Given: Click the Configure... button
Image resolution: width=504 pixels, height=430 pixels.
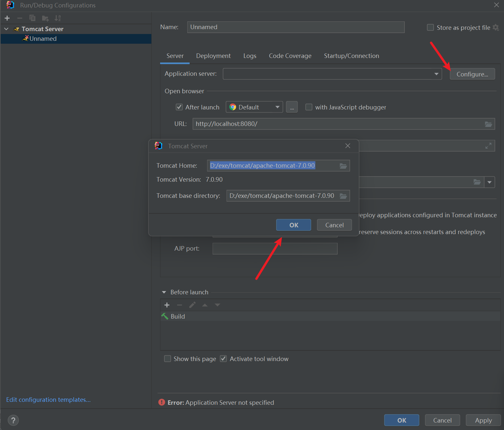Looking at the screenshot, I should pyautogui.click(x=472, y=74).
